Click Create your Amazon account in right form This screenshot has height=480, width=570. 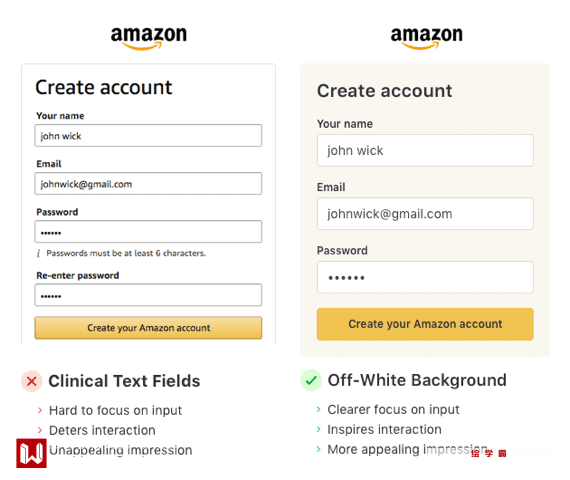click(x=425, y=324)
